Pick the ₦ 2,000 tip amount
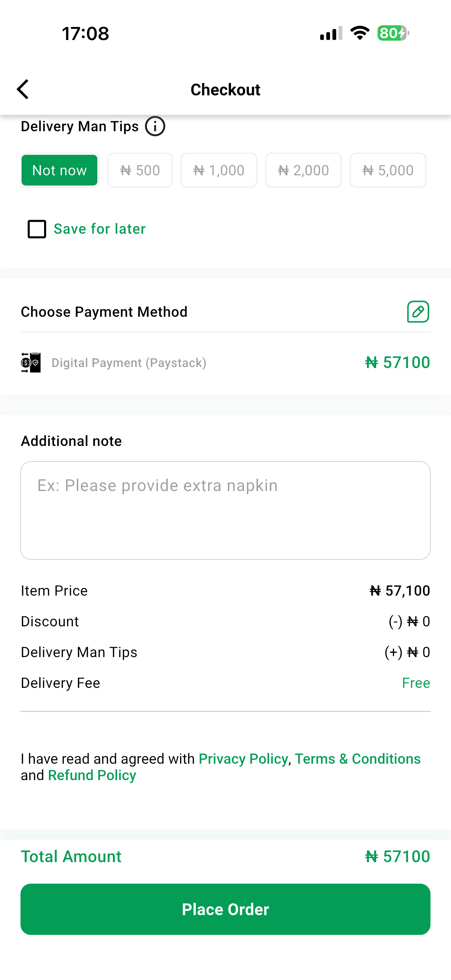 pos(303,170)
